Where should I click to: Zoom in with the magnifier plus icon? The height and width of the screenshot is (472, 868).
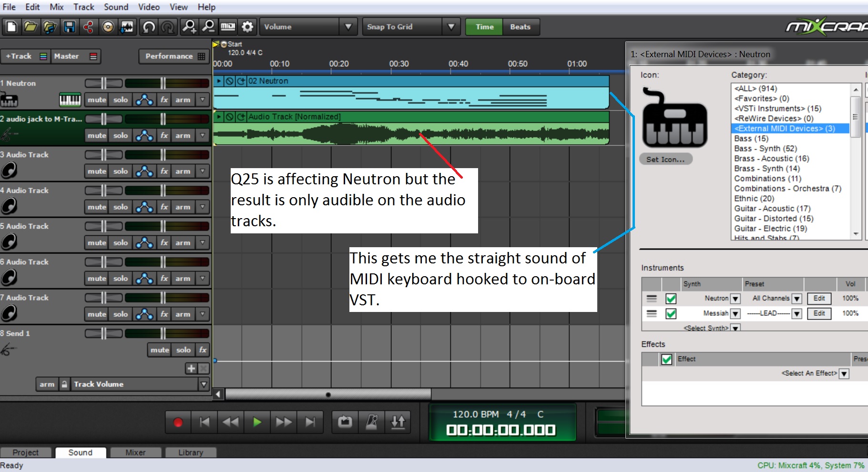coord(189,27)
